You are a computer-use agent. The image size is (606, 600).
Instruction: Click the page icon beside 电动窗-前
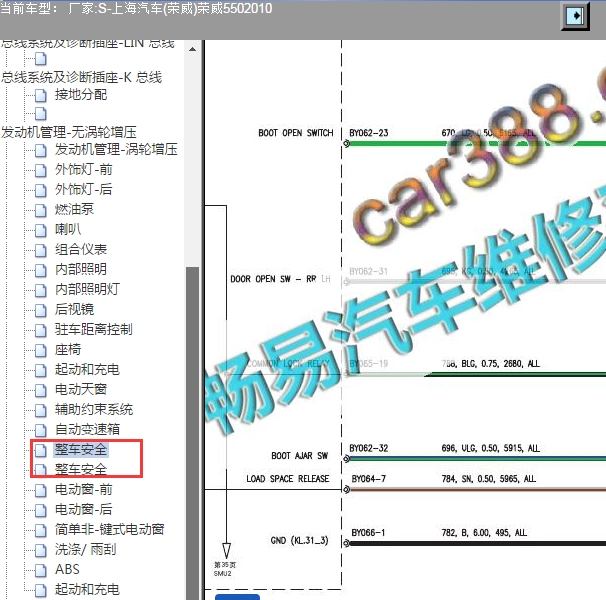(41, 490)
